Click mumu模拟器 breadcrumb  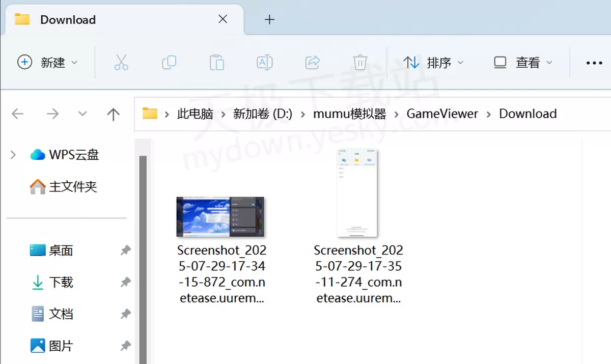point(350,114)
